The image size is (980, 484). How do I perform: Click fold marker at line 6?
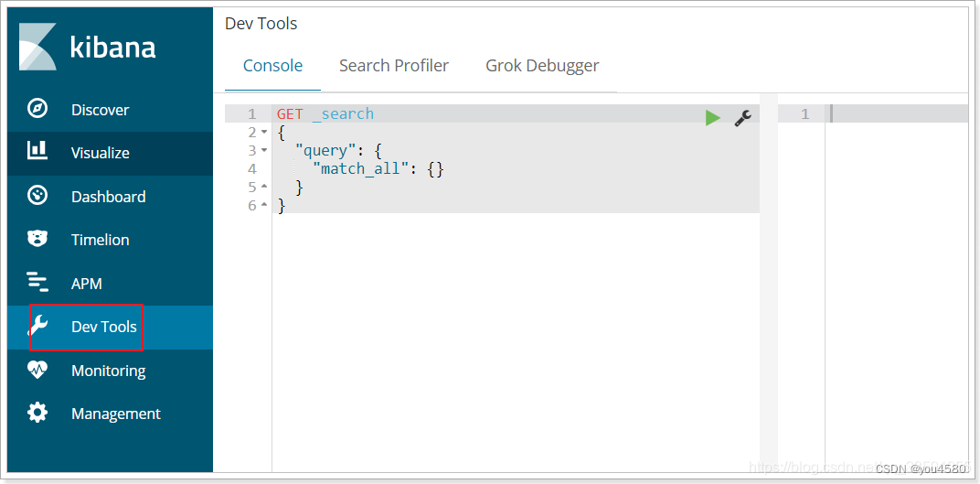pos(264,205)
